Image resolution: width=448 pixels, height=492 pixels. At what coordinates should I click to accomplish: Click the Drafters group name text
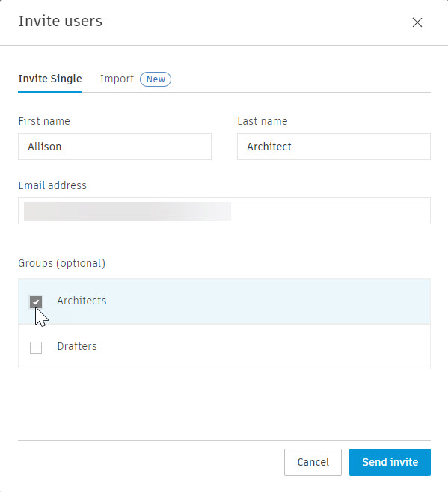(77, 346)
